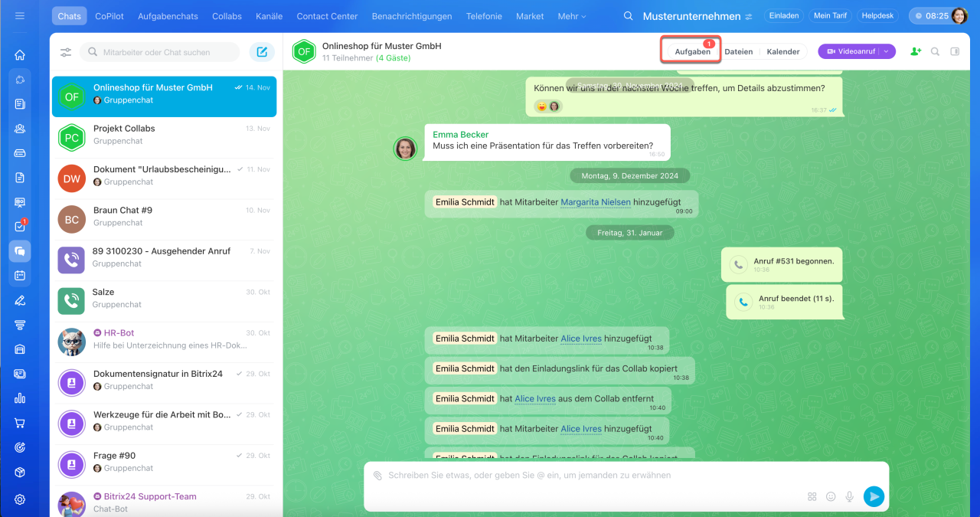Click the new chat compose icon
This screenshot has height=517, width=980.
click(x=262, y=52)
